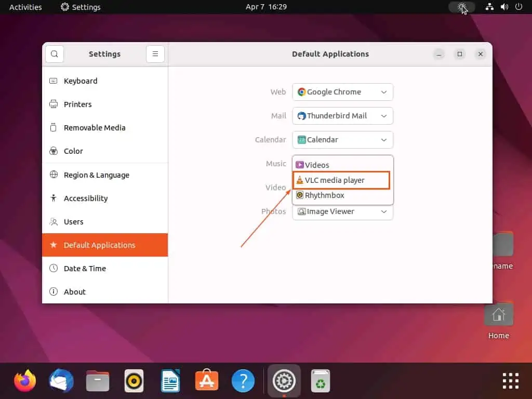Viewport: 532px width, 399px height.
Task: Show applications grid button
Action: [510, 381]
